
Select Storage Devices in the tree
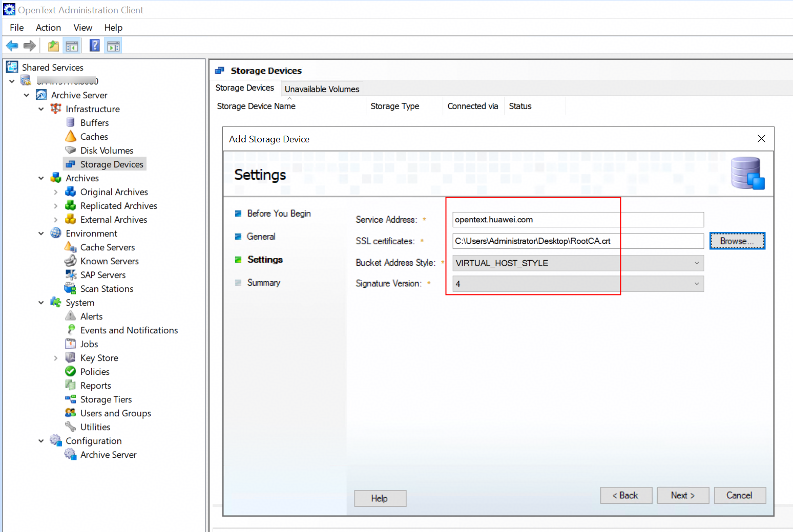pyautogui.click(x=112, y=164)
